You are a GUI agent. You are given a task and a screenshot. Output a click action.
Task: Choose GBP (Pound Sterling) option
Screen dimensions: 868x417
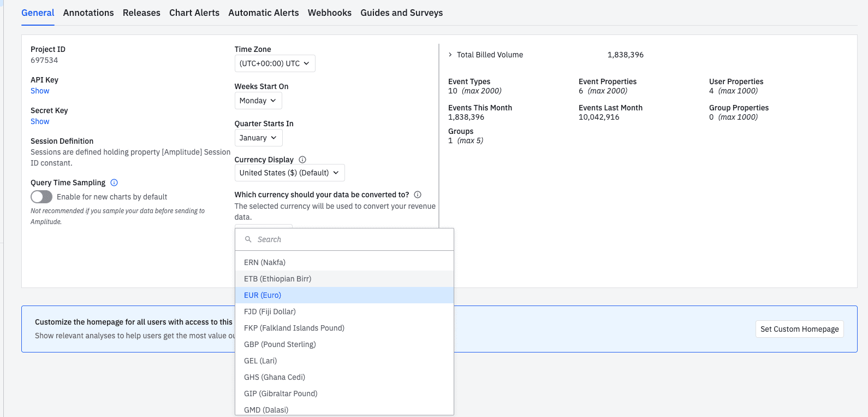pyautogui.click(x=280, y=344)
